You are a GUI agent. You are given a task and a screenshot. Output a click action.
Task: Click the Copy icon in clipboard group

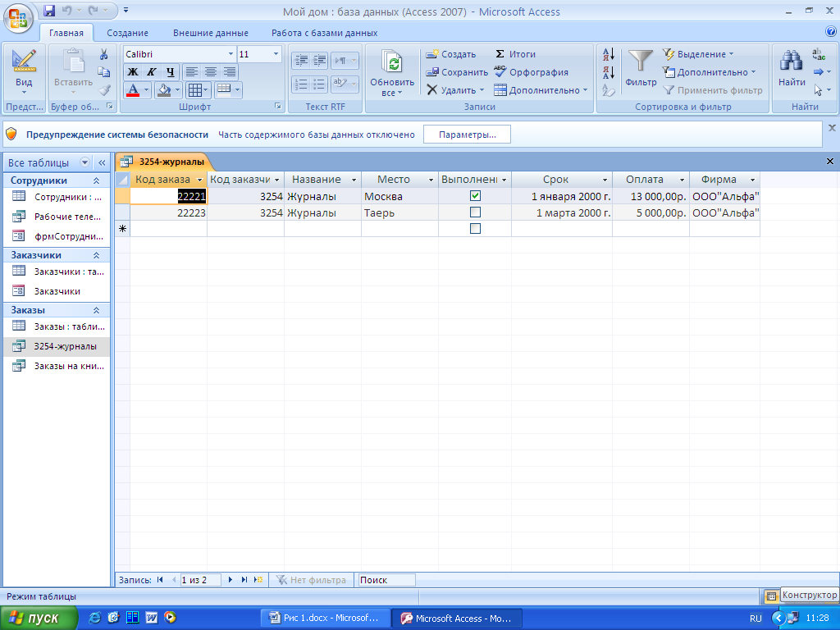tap(104, 72)
